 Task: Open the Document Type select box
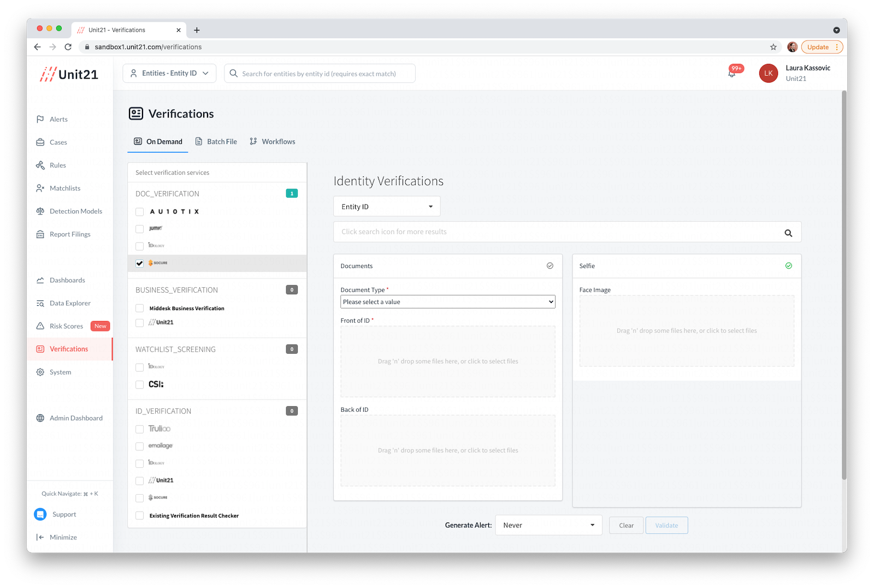(x=448, y=302)
